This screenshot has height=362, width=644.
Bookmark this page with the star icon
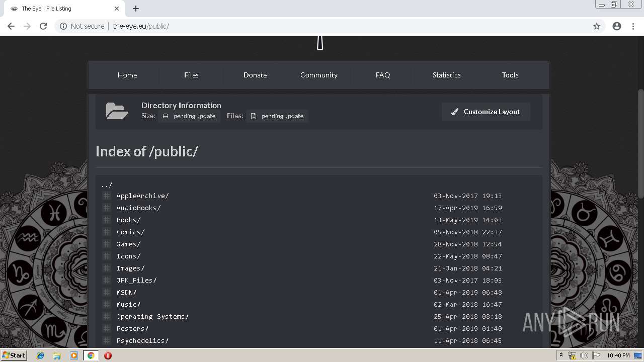(597, 26)
